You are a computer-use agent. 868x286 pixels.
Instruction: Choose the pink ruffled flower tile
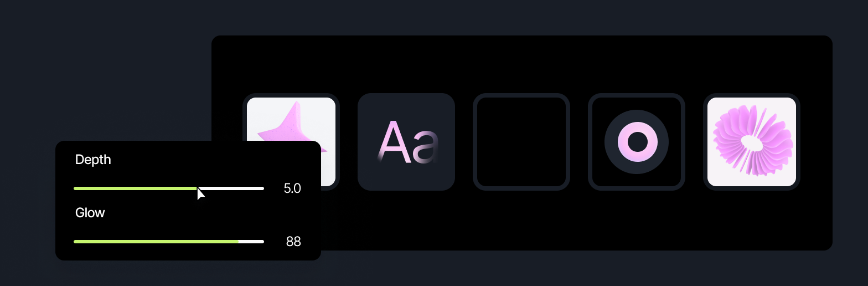[x=752, y=142]
